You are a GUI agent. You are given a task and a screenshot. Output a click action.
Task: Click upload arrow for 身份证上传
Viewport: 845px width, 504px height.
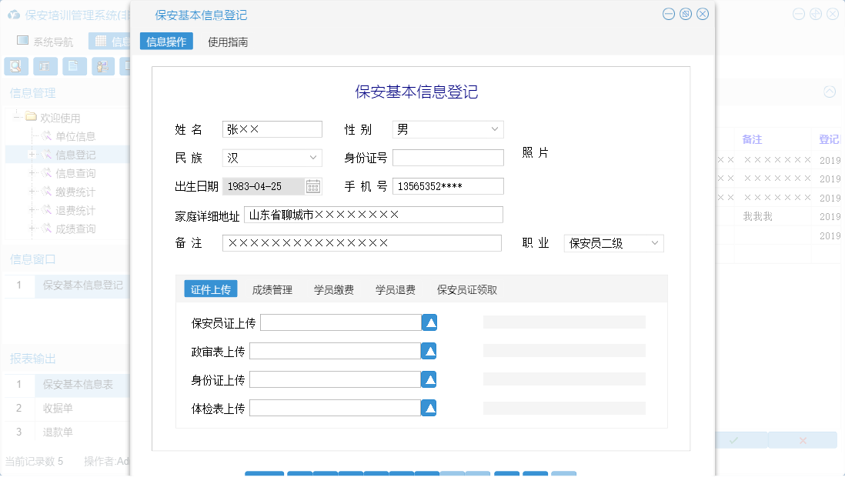click(429, 379)
